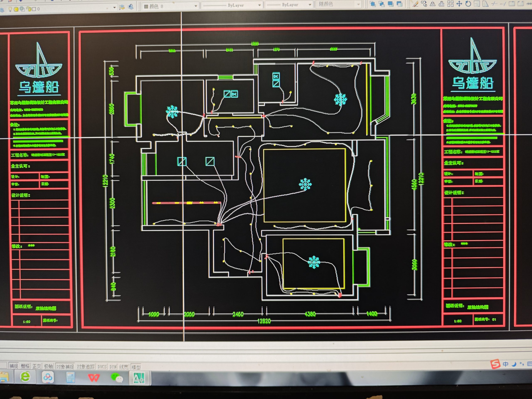
Task: Toggle layer on/off lightbulb icon
Action: [10, 9]
